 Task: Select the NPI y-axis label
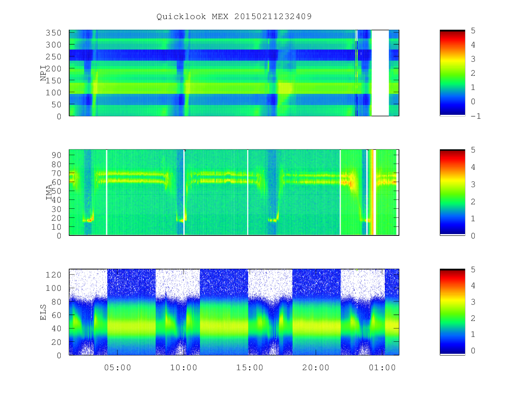[x=43, y=73]
